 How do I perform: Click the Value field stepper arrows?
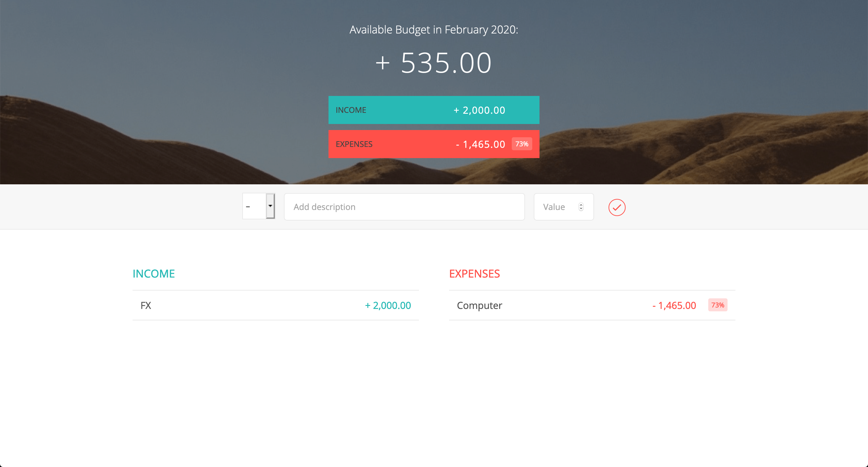point(581,207)
